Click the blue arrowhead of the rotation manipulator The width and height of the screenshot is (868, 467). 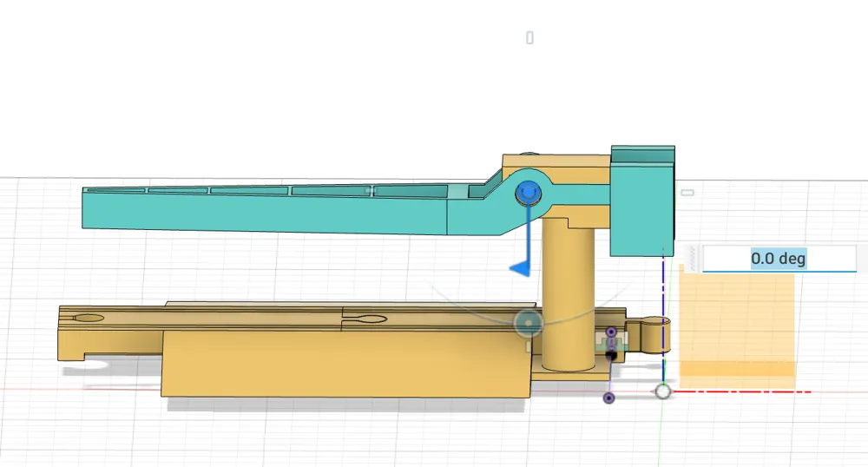(x=520, y=269)
